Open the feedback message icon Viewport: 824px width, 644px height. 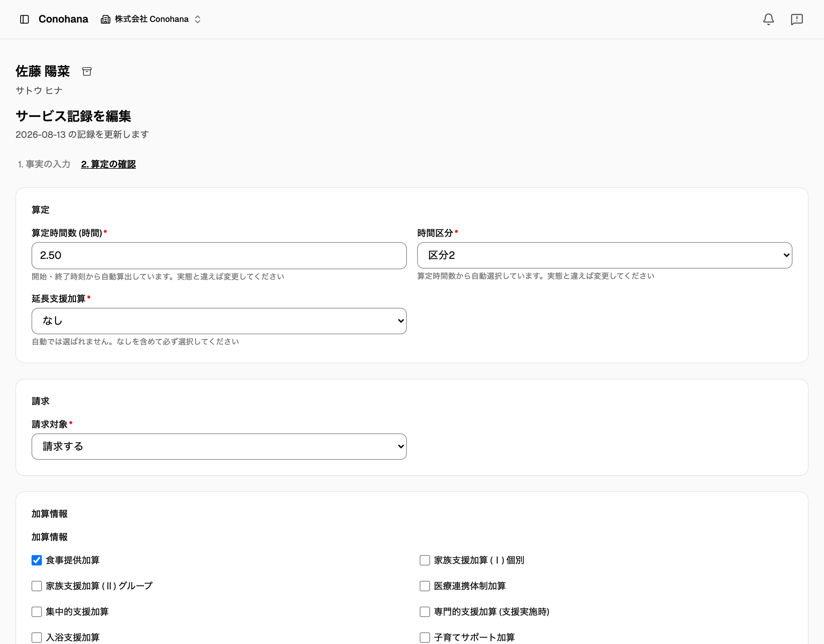[796, 19]
